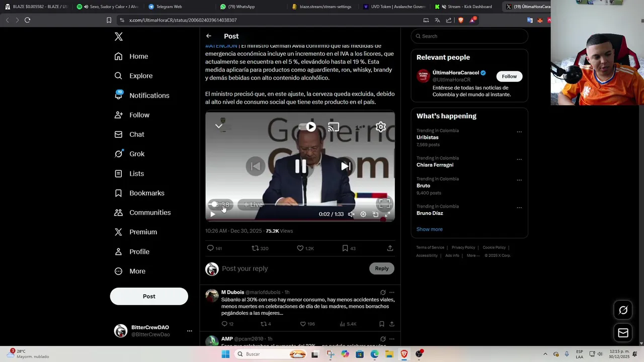Viewport: 644px width, 362px height.
Task: Switch to the UVD Token Avalanche tab
Action: pyautogui.click(x=394, y=7)
